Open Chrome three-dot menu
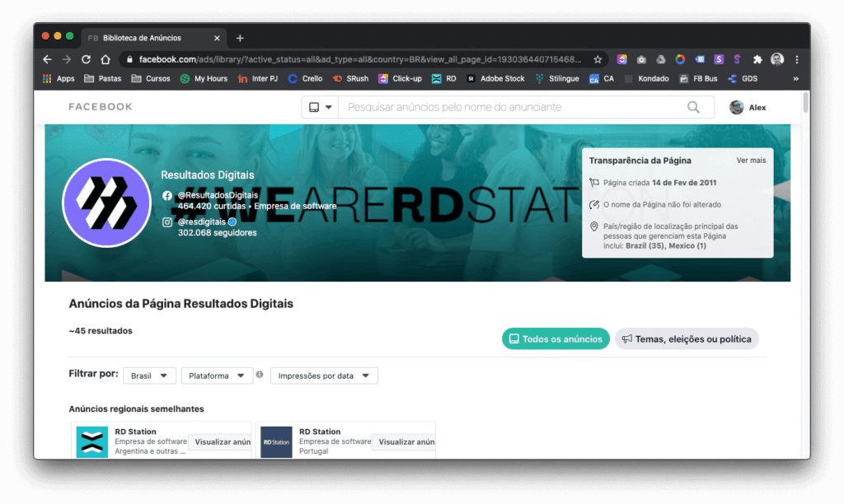 [x=797, y=59]
